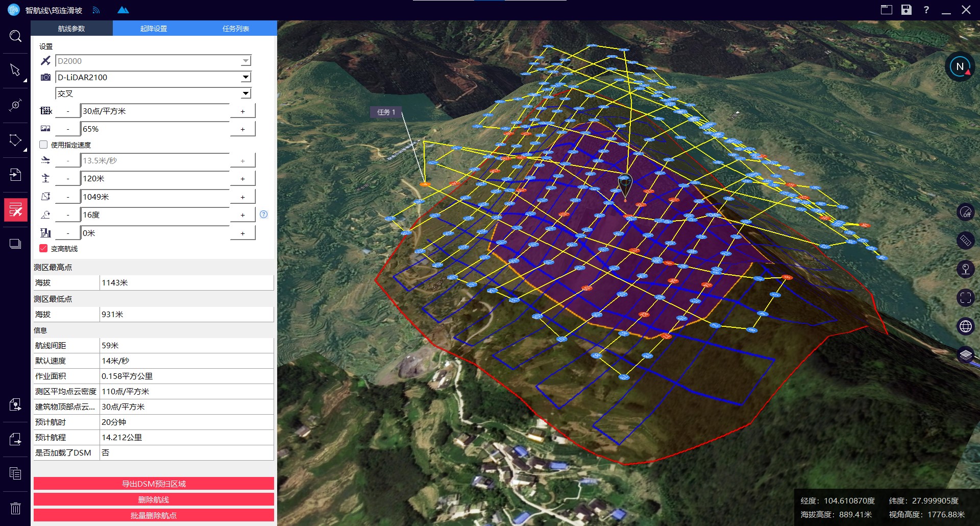Click the 导出DSM预扫区域 button
The image size is (980, 526).
[154, 484]
